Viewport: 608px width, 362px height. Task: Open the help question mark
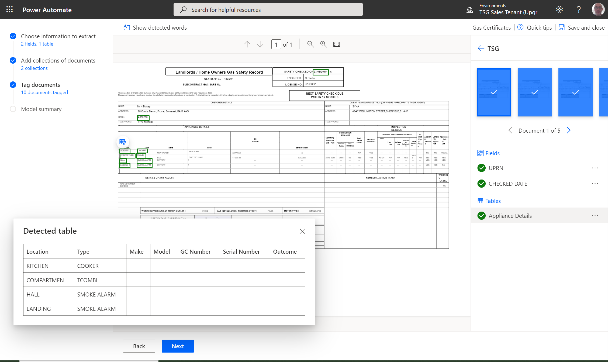click(579, 9)
